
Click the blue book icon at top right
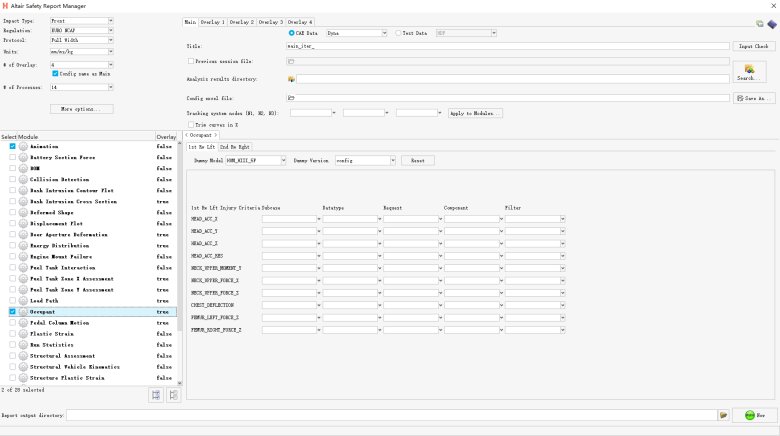(x=771, y=22)
